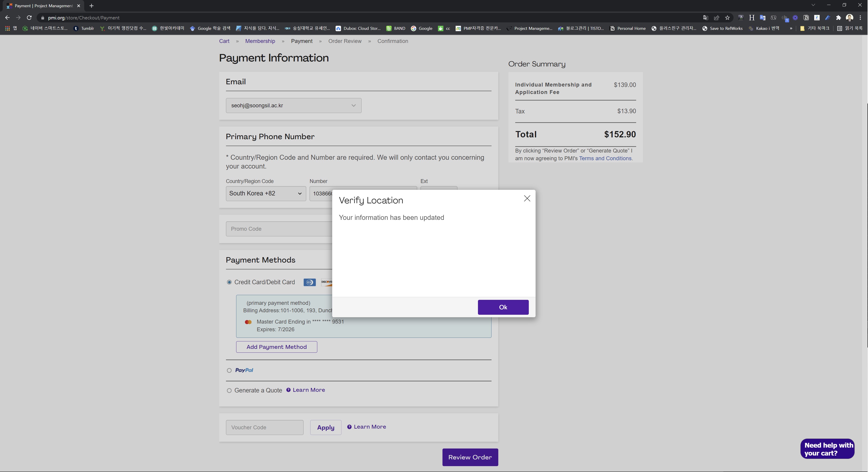Click the share page icon in address bar

716,18
